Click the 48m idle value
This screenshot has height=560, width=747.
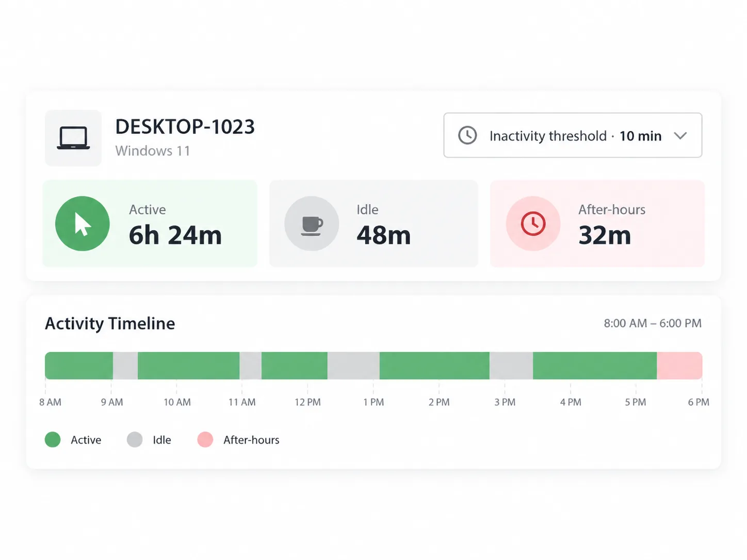click(x=384, y=235)
